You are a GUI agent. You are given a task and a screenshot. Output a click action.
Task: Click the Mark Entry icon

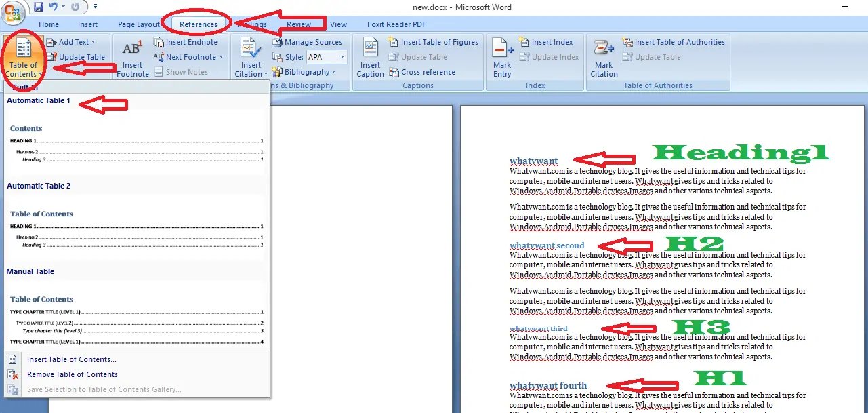pos(502,49)
